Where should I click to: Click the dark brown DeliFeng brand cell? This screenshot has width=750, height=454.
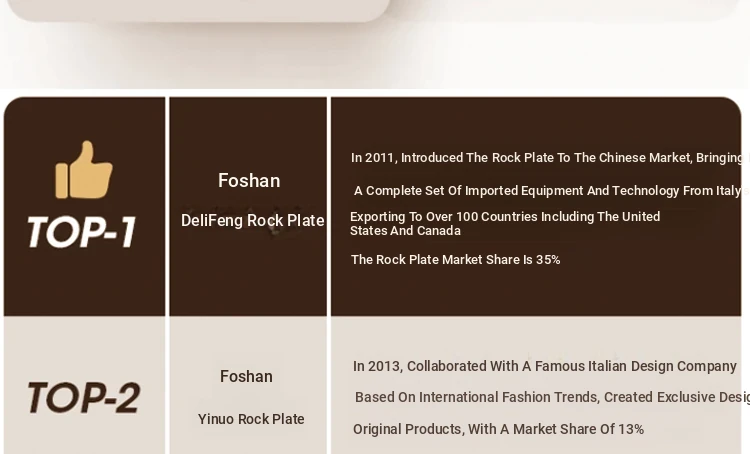click(248, 277)
